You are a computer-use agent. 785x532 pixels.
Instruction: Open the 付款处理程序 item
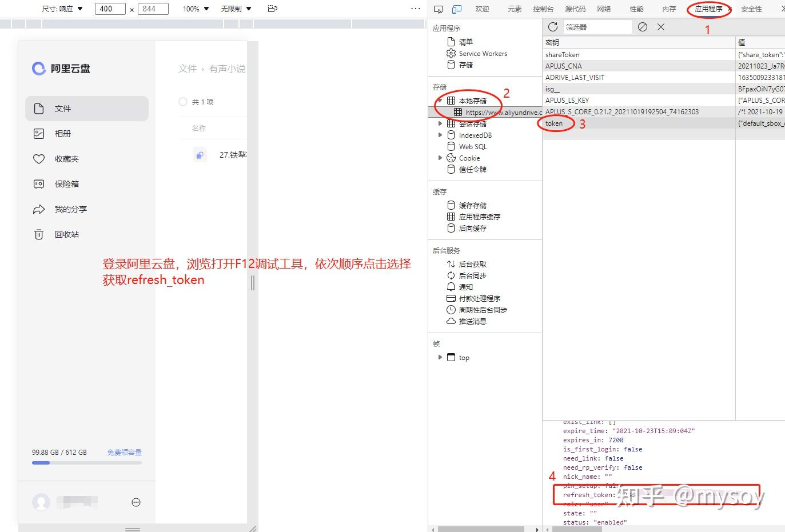[x=479, y=298]
